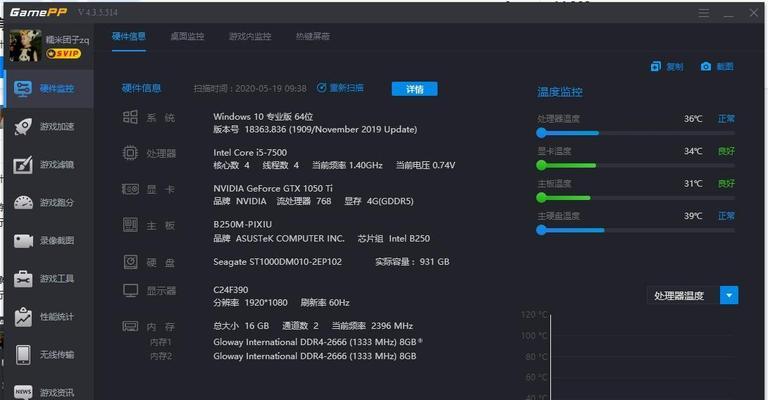
Task: Open the 性能统计 performance chart sidebar item
Action: click(x=49, y=317)
